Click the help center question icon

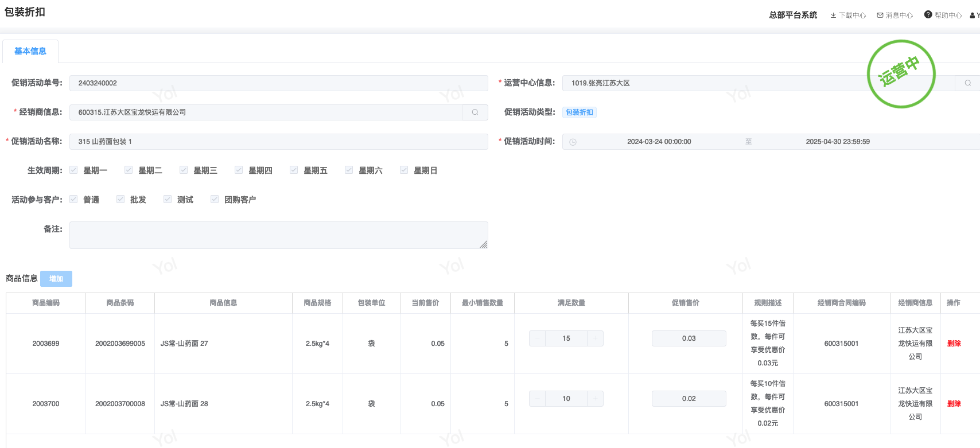928,15
